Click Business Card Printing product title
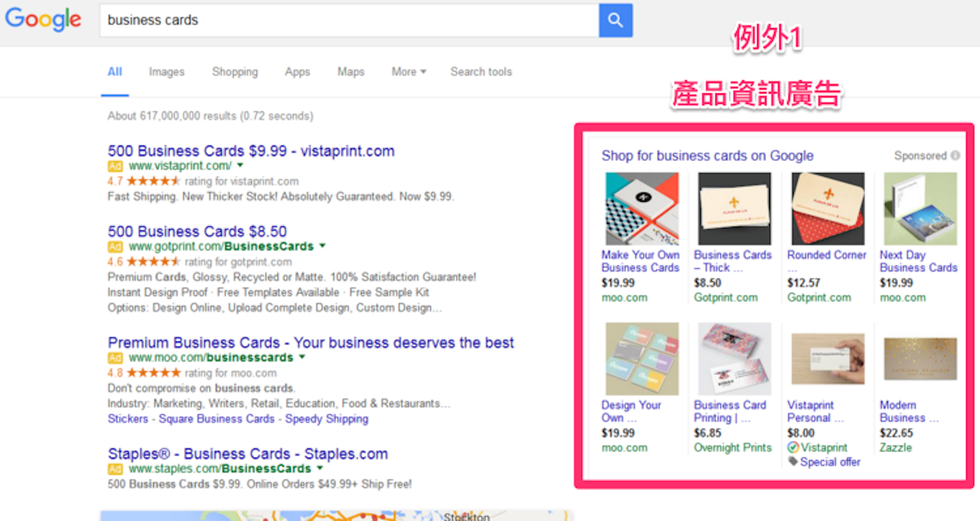This screenshot has height=521, width=980. (730, 411)
